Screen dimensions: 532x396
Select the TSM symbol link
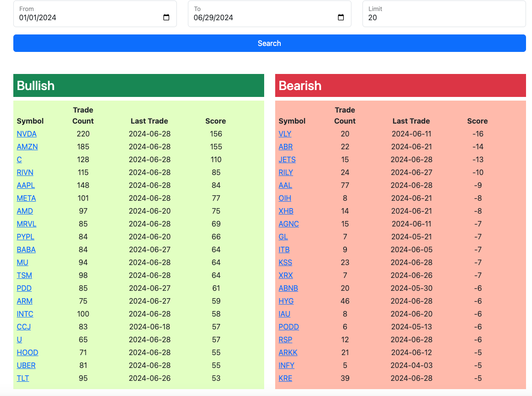tap(24, 275)
